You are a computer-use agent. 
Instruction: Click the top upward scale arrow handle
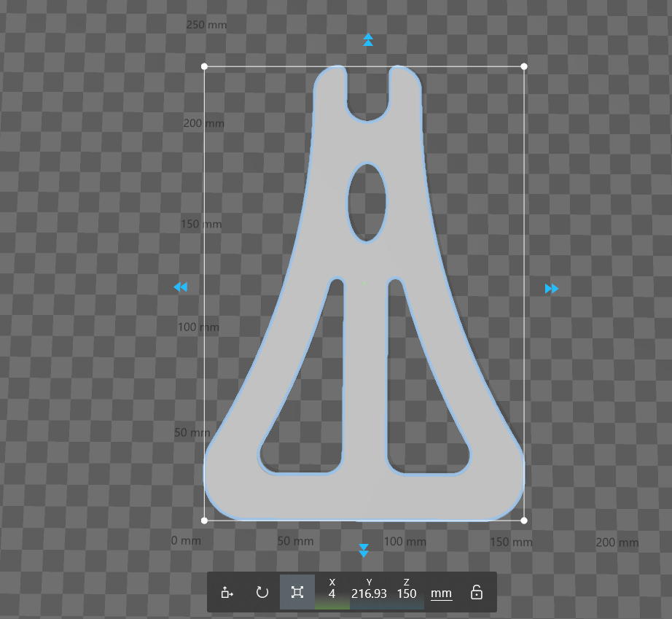(x=368, y=39)
